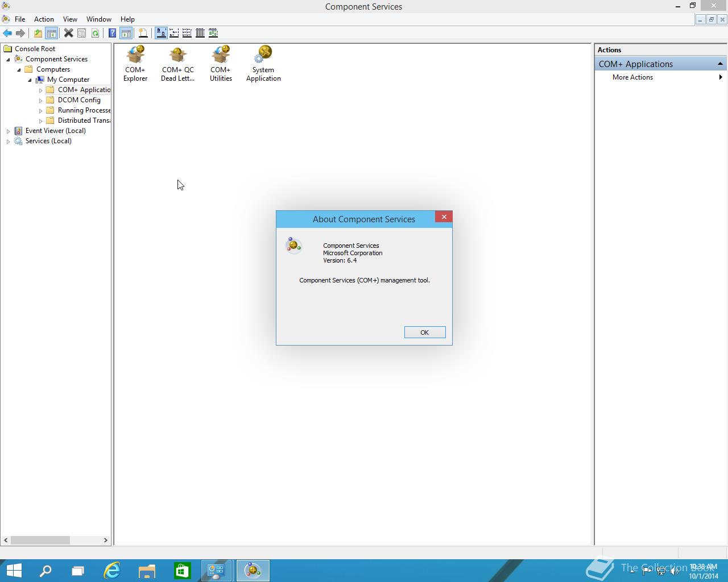Viewport: 728px width, 582px height.
Task: Click the tree pane horizontal scrollbar thumb
Action: (x=40, y=540)
